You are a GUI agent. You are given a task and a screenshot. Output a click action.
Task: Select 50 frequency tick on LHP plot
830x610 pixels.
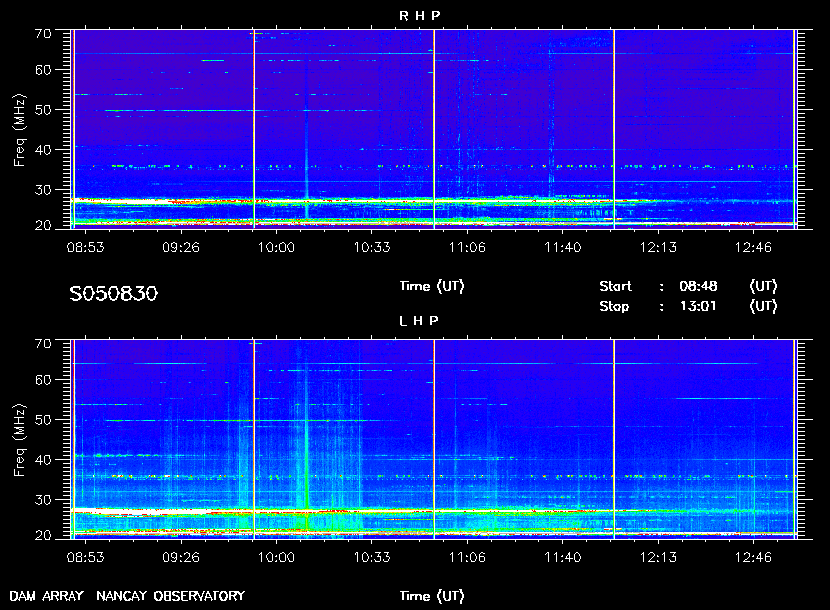pyautogui.click(x=43, y=420)
